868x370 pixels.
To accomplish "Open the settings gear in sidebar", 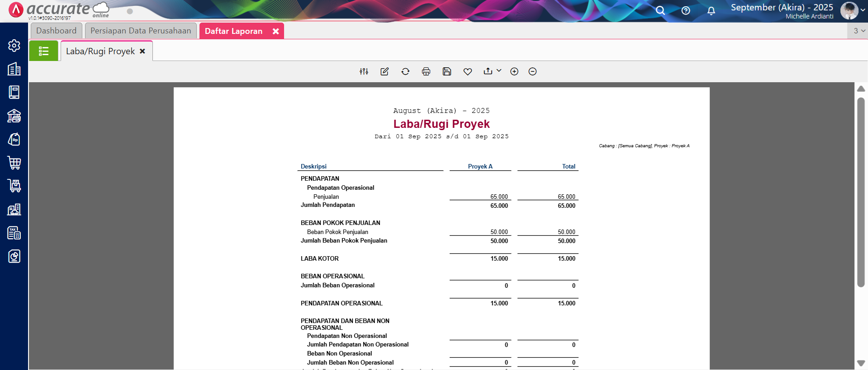I will (x=14, y=45).
